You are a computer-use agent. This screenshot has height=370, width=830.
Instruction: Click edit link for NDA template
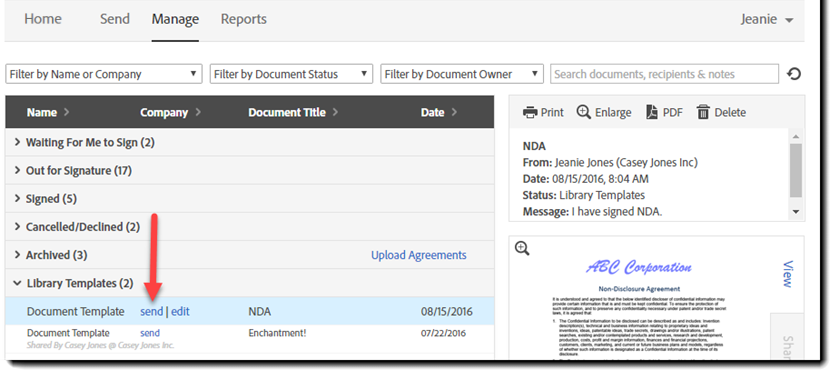[180, 312]
